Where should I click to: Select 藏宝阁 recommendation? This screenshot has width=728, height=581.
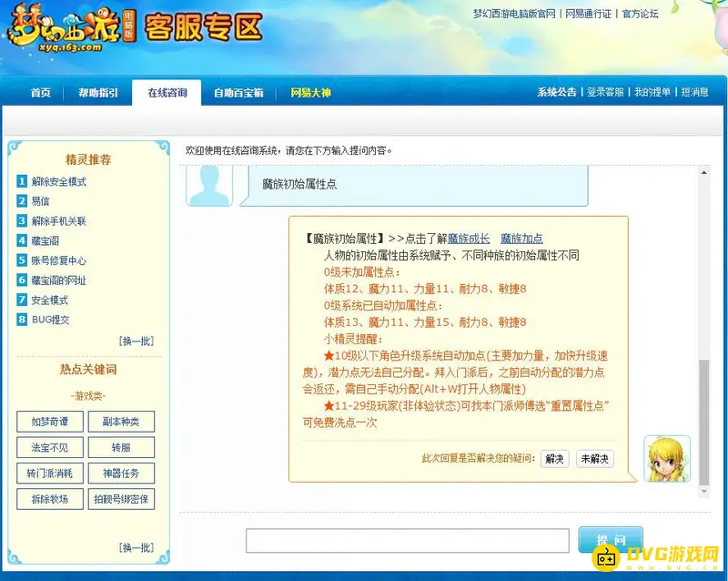[45, 240]
